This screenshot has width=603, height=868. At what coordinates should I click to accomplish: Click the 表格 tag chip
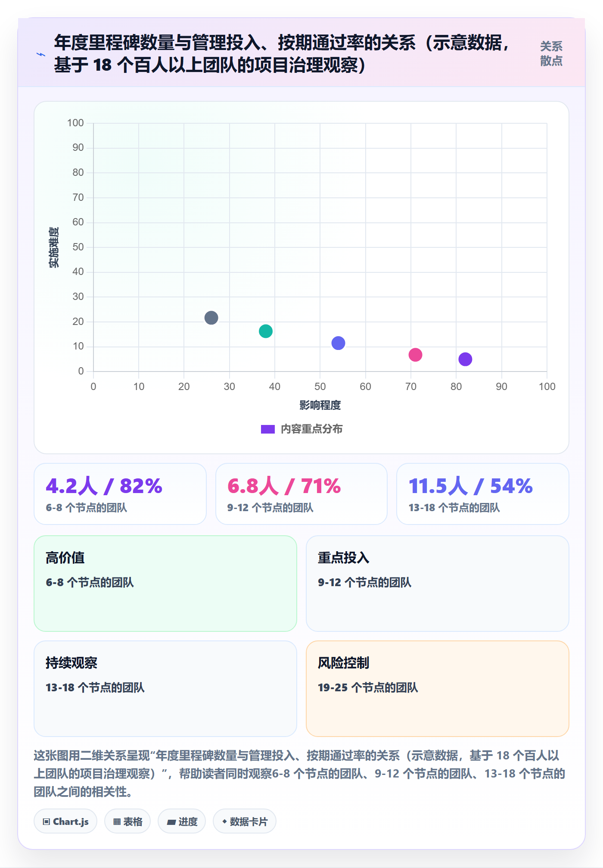tap(127, 821)
